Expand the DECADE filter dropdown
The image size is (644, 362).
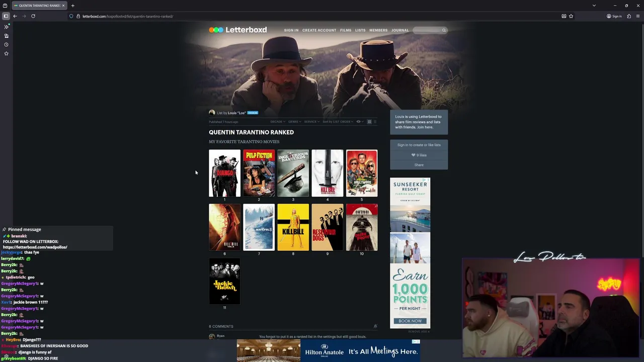[x=278, y=122]
